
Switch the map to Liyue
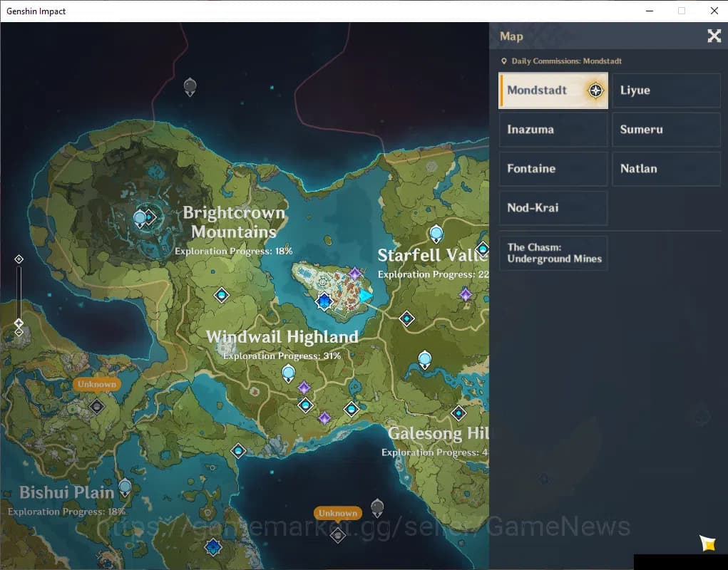tap(666, 90)
